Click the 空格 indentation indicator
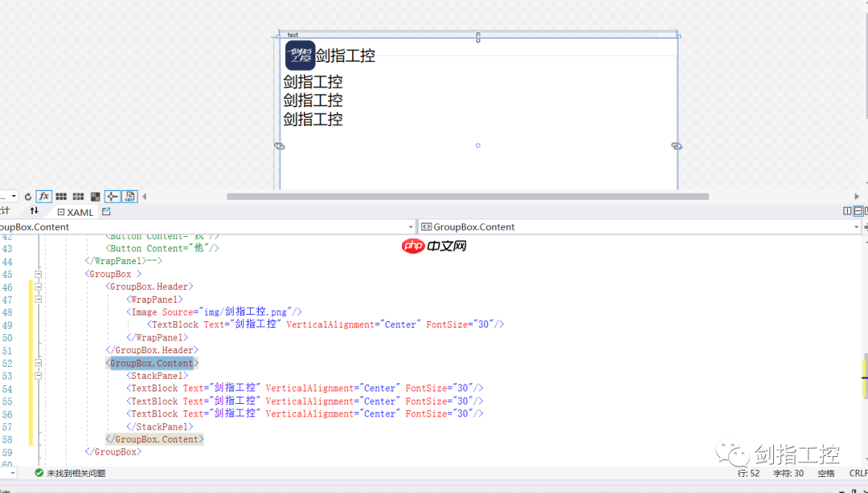Image resolution: width=868 pixels, height=493 pixels. (x=826, y=473)
